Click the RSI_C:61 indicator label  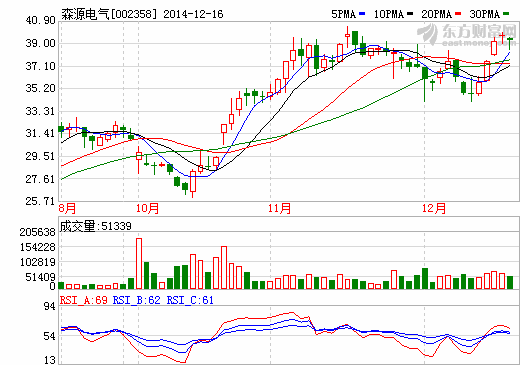(190, 300)
